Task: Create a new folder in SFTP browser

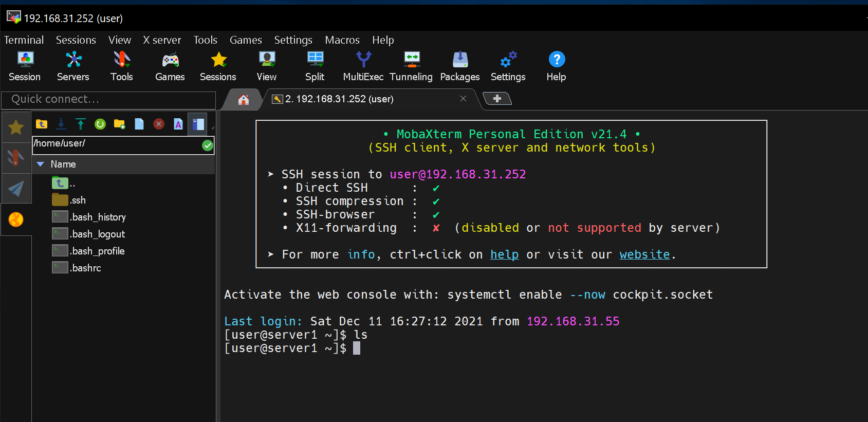Action: coord(120,124)
